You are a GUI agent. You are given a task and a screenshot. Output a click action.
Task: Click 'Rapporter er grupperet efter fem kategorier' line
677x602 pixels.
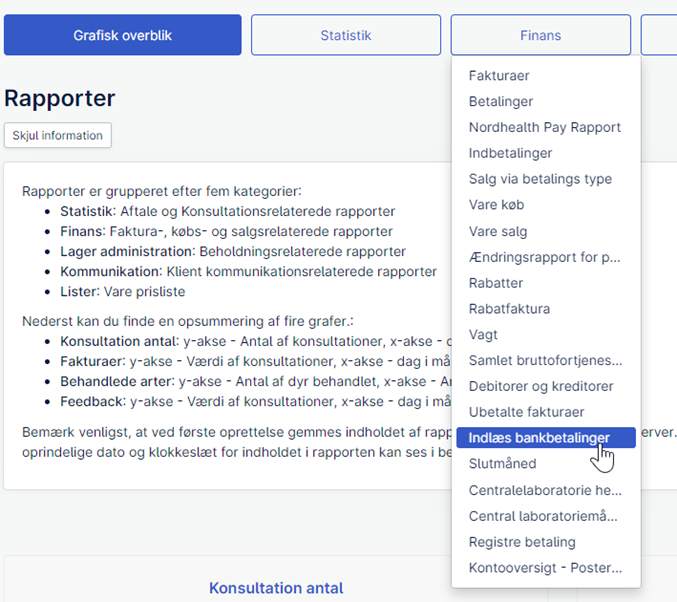[x=162, y=191]
